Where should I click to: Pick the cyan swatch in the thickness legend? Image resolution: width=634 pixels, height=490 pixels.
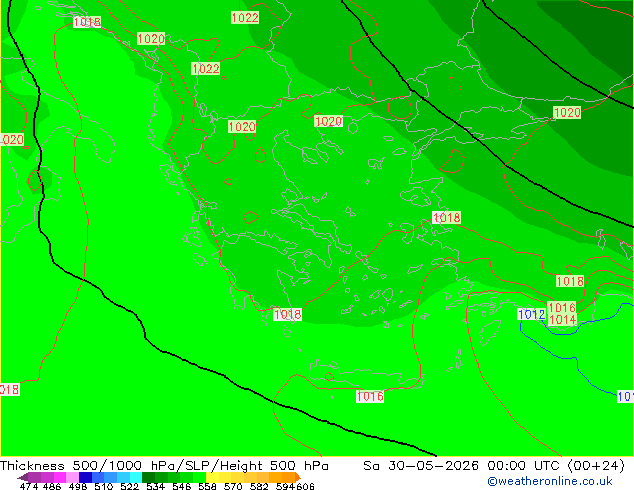pos(136,477)
